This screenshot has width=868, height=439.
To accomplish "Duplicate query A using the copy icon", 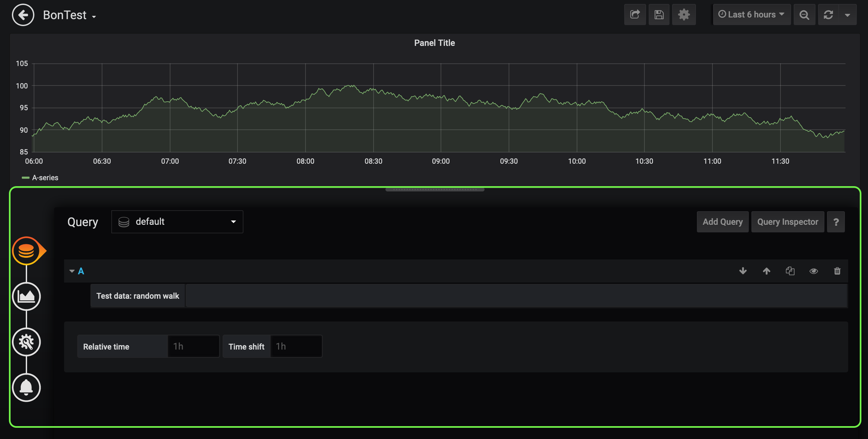I will [790, 271].
